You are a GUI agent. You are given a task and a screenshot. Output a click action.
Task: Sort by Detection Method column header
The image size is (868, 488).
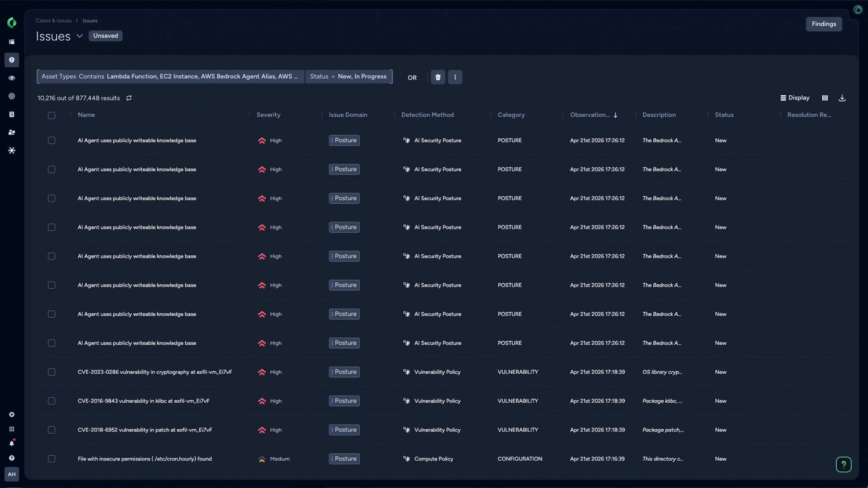(x=428, y=115)
